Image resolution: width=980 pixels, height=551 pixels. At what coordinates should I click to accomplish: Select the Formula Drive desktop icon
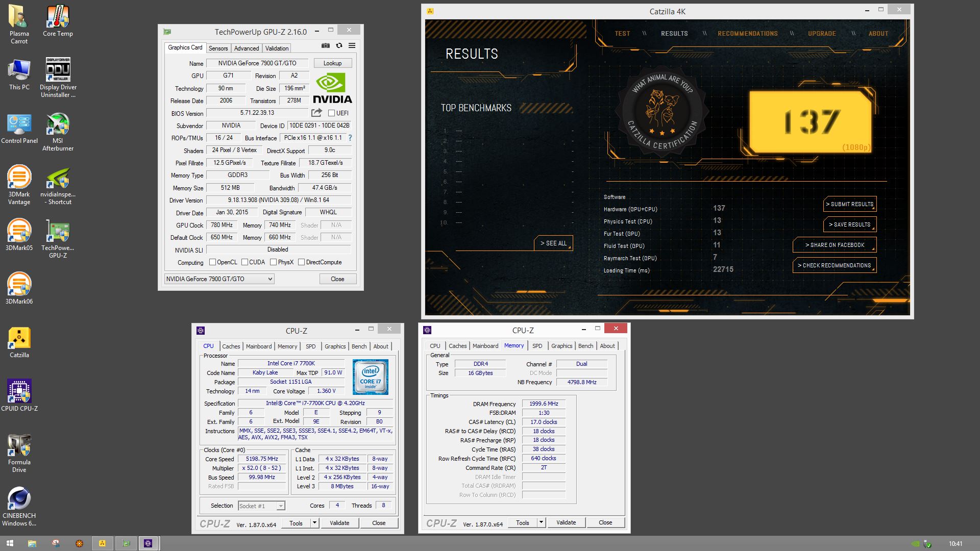(x=19, y=453)
